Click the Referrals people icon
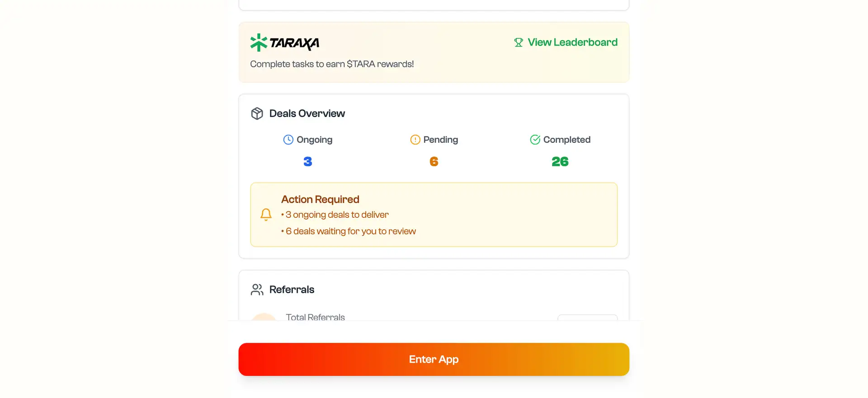This screenshot has width=868, height=398. pyautogui.click(x=257, y=290)
